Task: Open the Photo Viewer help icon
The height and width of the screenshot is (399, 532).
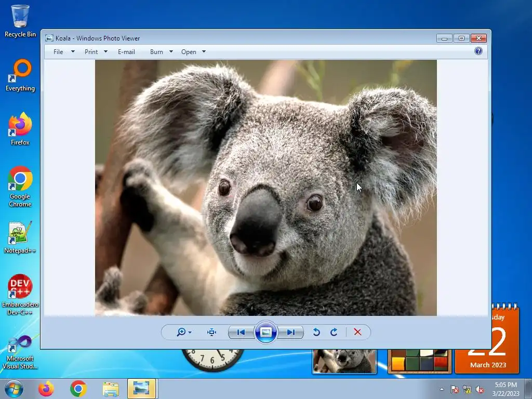Action: pyautogui.click(x=478, y=51)
